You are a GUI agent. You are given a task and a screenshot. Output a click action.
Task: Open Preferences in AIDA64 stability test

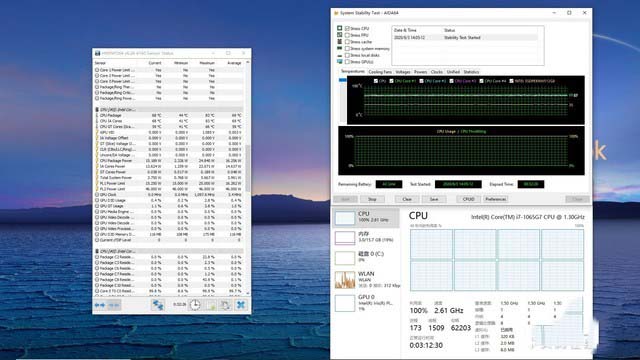click(x=496, y=199)
